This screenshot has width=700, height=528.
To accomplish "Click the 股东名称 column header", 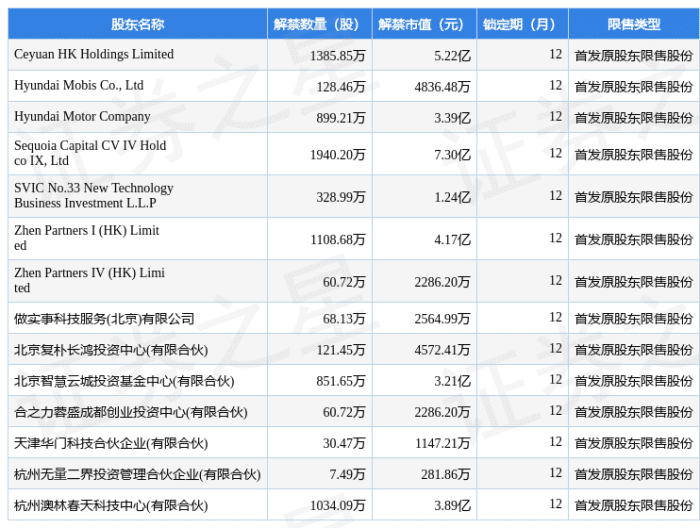I will pos(138,24).
